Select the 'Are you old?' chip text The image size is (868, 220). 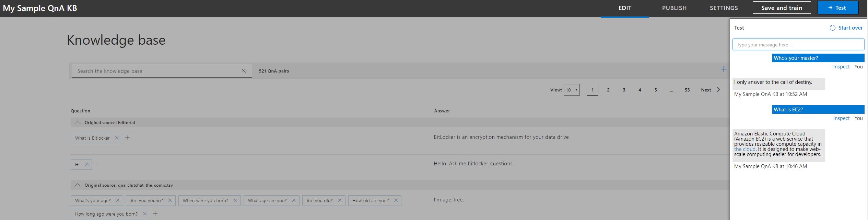[319, 200]
